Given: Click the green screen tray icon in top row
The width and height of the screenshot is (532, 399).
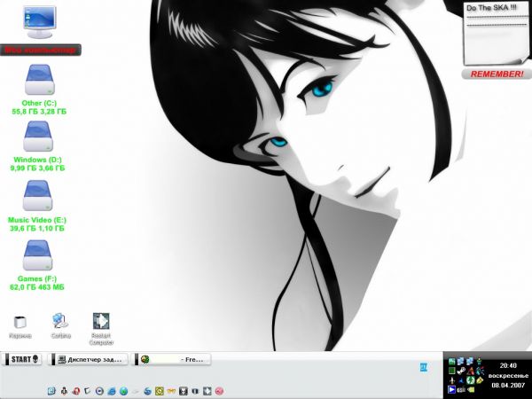Looking at the screenshot, I should pyautogui.click(x=452, y=362).
